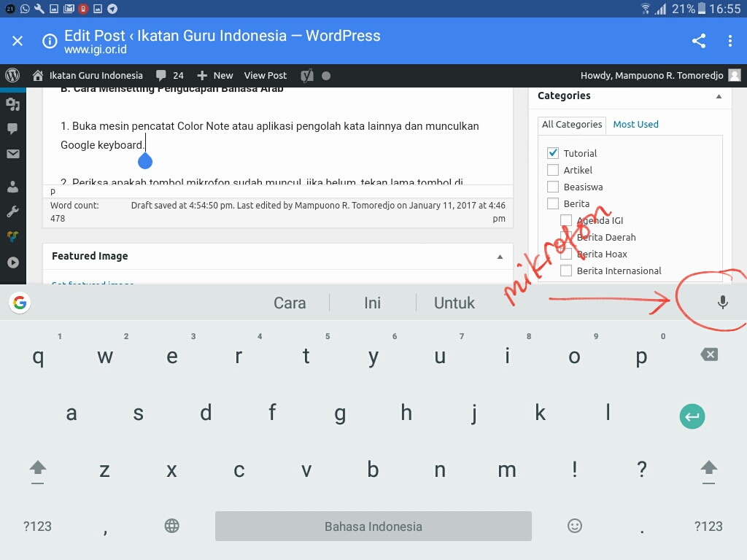Open WordPress logo menu in admin bar
Image resolution: width=747 pixels, height=560 pixels.
12,75
